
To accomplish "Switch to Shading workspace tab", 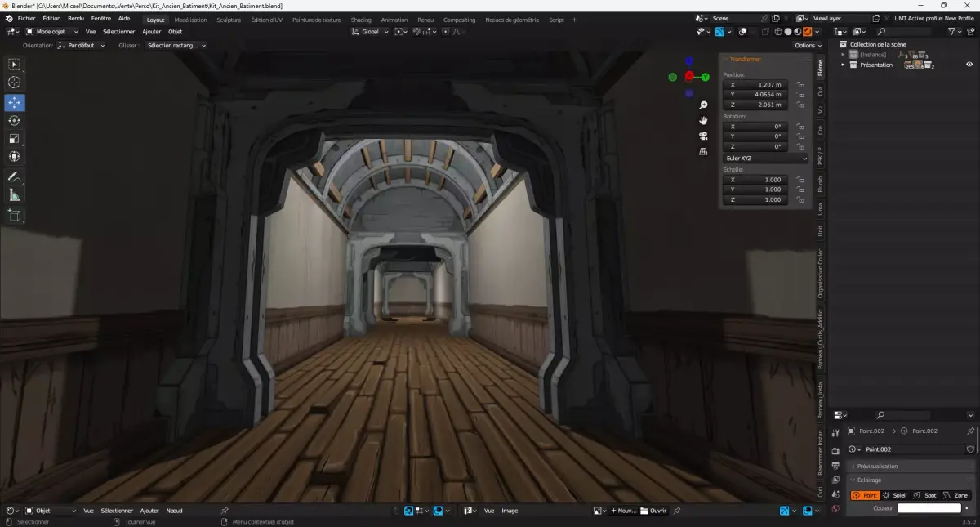I will (360, 20).
